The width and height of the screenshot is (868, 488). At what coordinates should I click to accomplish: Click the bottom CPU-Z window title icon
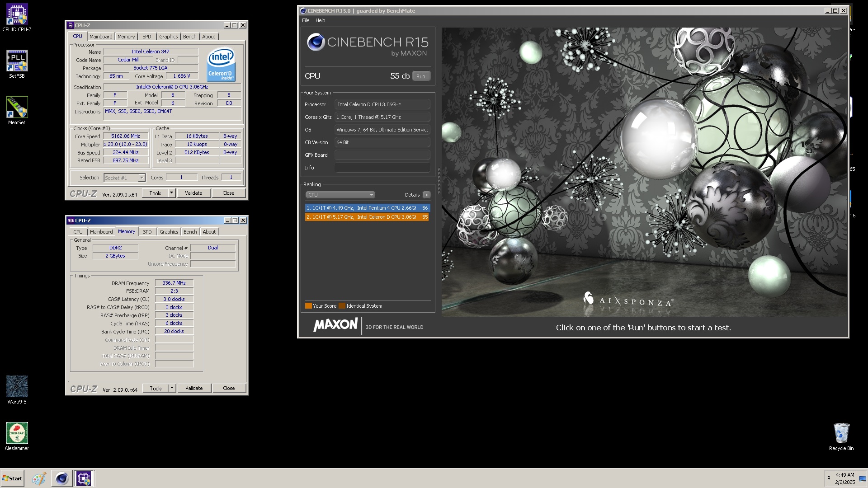(x=71, y=221)
